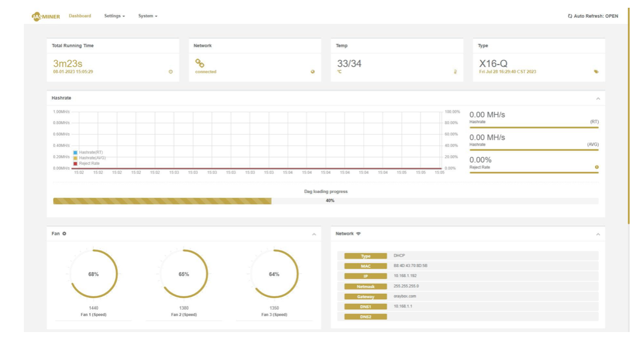
Task: Click the JASMINER logo
Action: (x=45, y=16)
